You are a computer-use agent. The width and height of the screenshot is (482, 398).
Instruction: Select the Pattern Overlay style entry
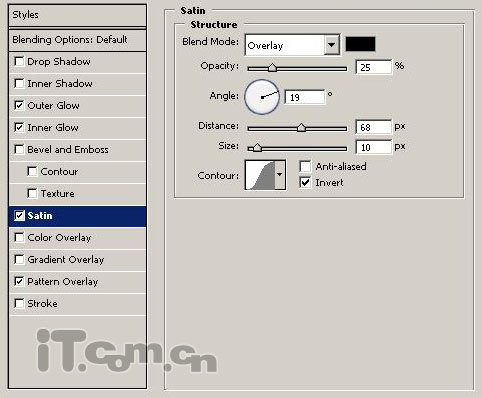point(77,282)
